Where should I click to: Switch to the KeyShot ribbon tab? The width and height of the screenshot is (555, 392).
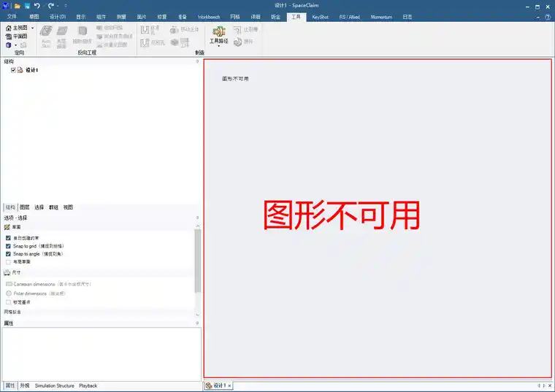(321, 17)
